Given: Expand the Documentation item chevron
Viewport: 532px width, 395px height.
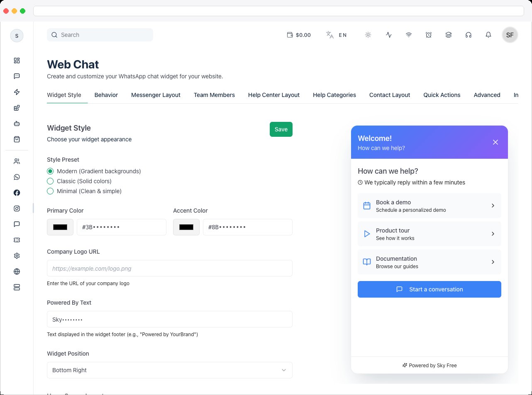Looking at the screenshot, I should 493,262.
